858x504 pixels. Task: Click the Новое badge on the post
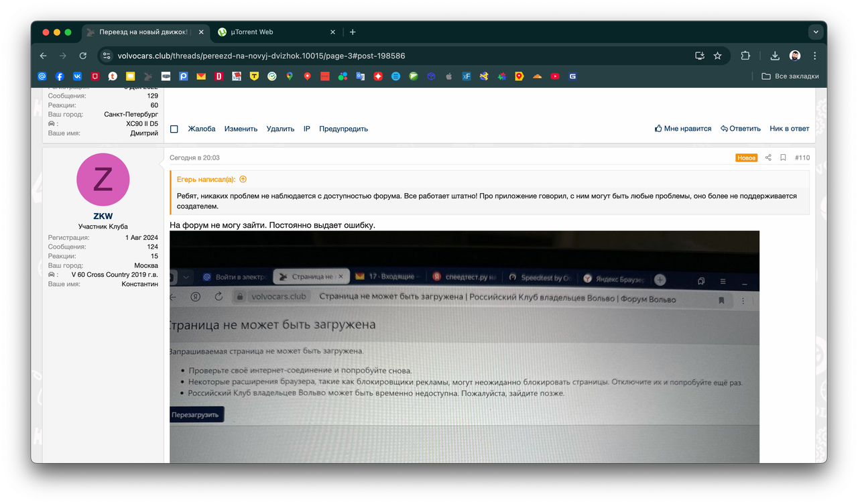pos(746,157)
